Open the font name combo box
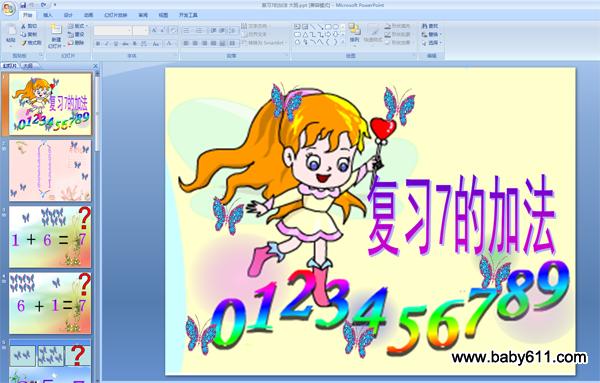Viewport: 600px width, 383px height. click(x=113, y=30)
